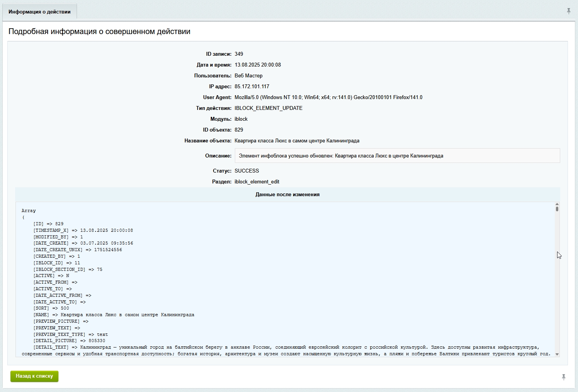Click the scrollbar thumb in the data box
Screen dimensions: 578x392
tap(557, 209)
